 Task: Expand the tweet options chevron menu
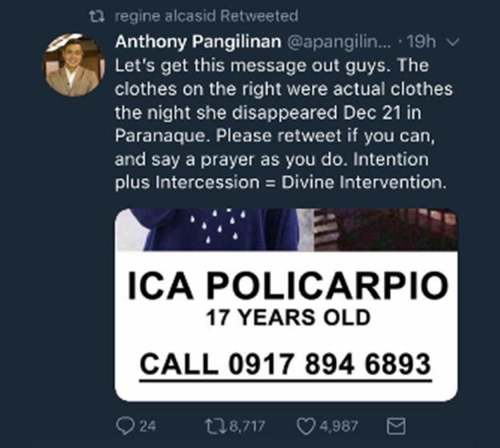452,42
